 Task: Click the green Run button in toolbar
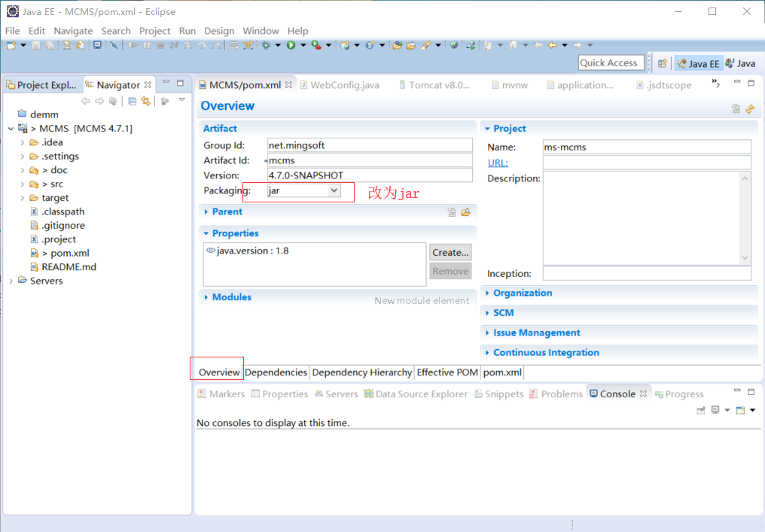click(291, 45)
